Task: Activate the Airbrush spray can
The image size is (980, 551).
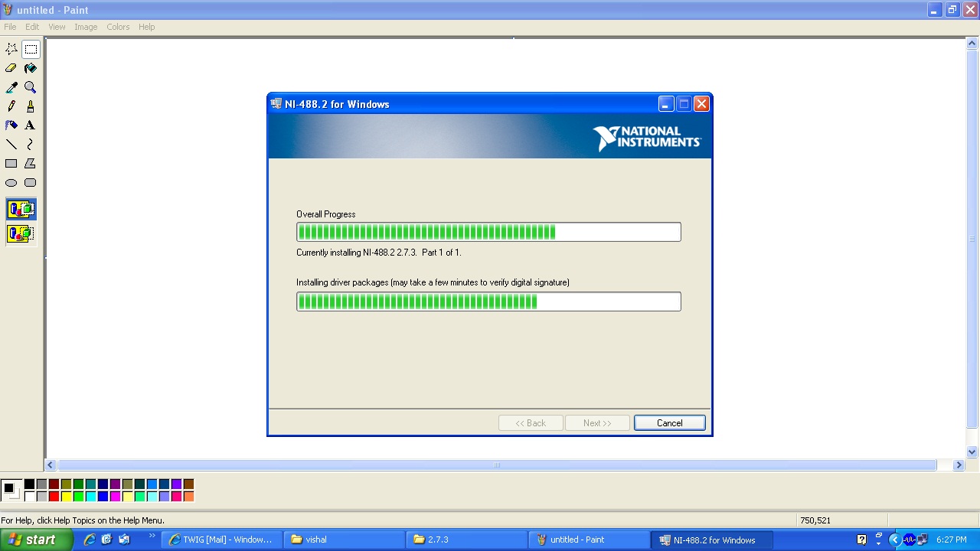Action: 11,126
